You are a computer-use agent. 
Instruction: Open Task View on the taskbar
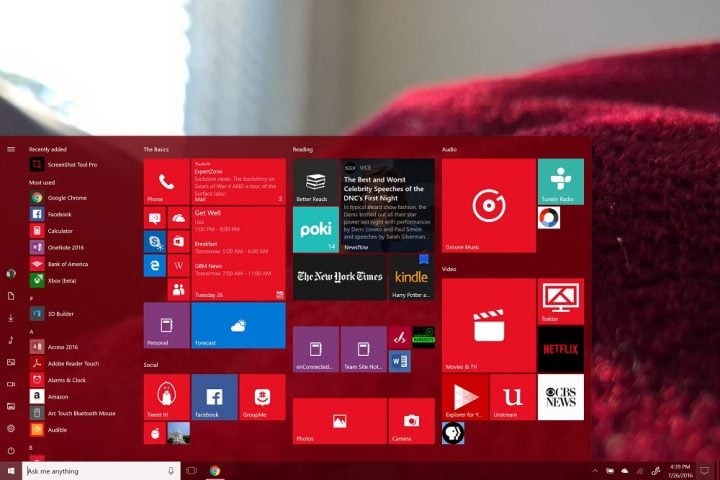[191, 471]
